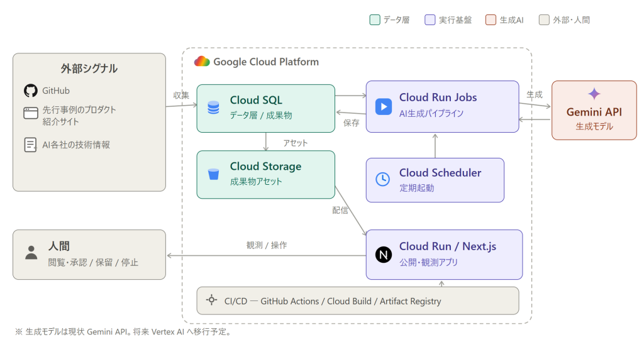Click the Cloud Scheduler clock icon
The width and height of the screenshot is (644, 342).
(383, 179)
